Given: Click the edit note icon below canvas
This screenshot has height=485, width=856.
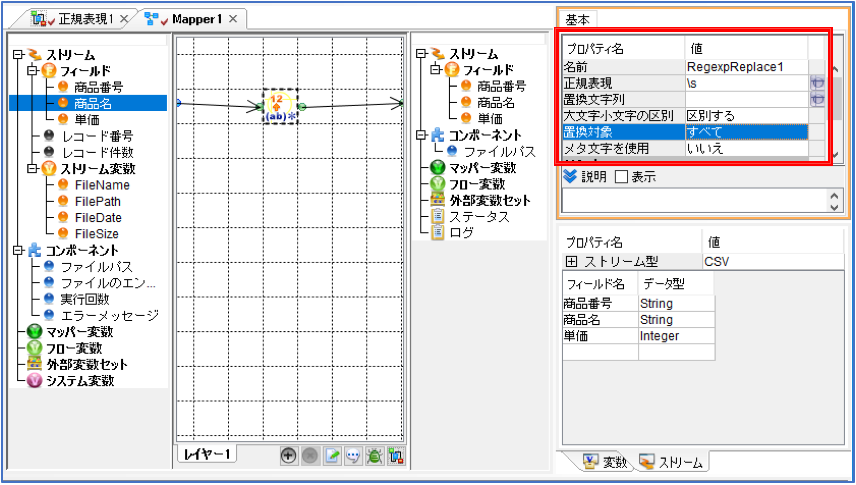Looking at the screenshot, I should (332, 456).
